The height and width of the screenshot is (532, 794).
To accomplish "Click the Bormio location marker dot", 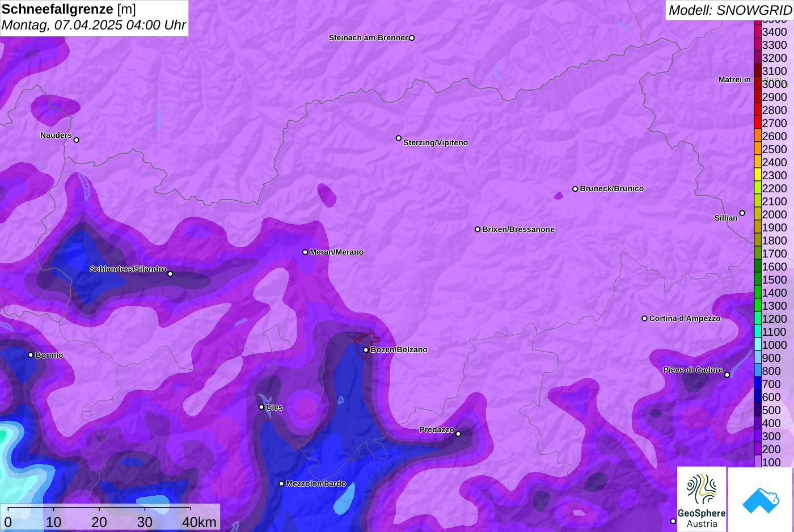I will tap(31, 355).
